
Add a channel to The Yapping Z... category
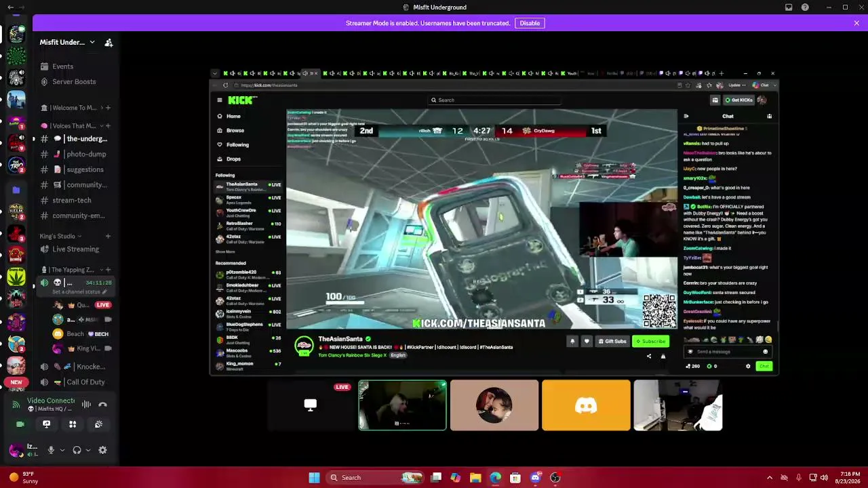tap(108, 270)
